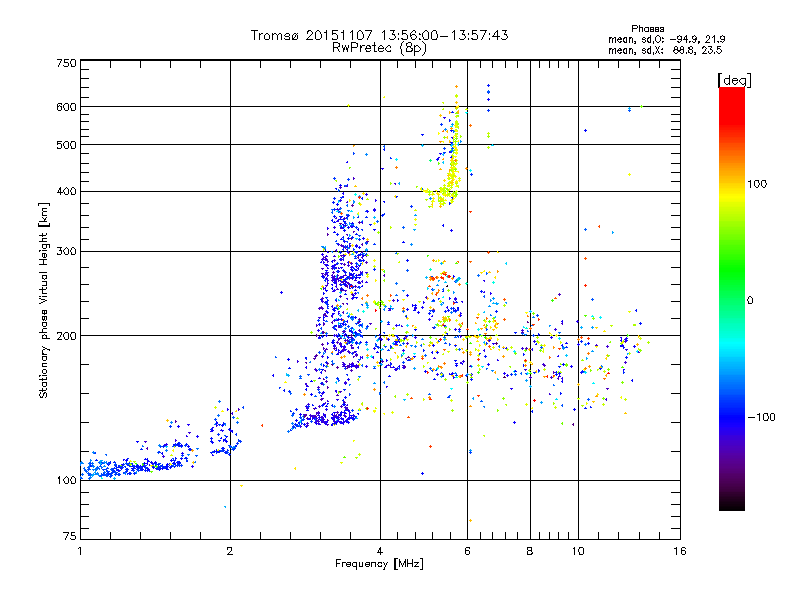Click the colorbar label '-100'

tap(761, 417)
